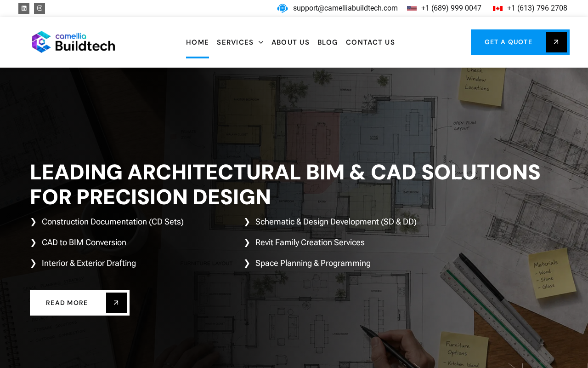Select Interior & Exterior Drafting
This screenshot has height=368, width=588.
click(x=89, y=263)
